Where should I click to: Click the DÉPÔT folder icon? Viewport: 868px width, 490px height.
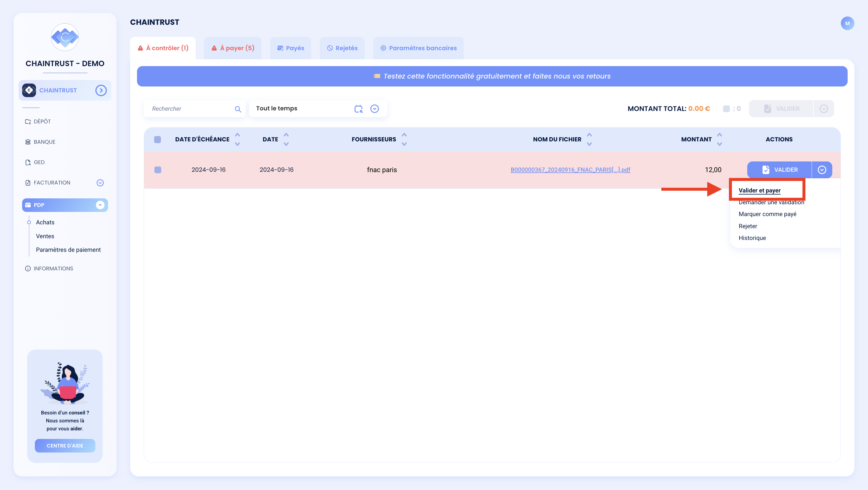[x=28, y=122]
